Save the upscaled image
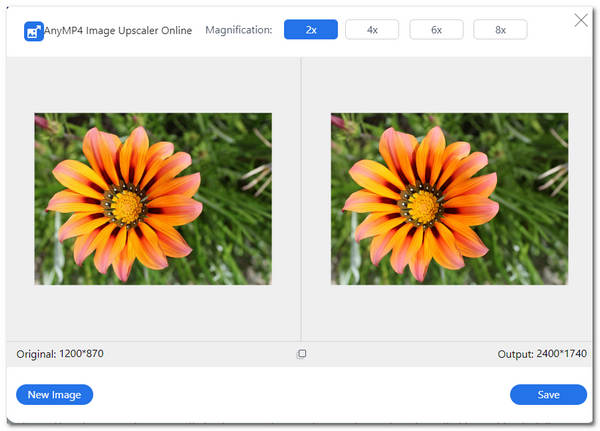Image resolution: width=600 pixels, height=431 pixels. pyautogui.click(x=548, y=395)
